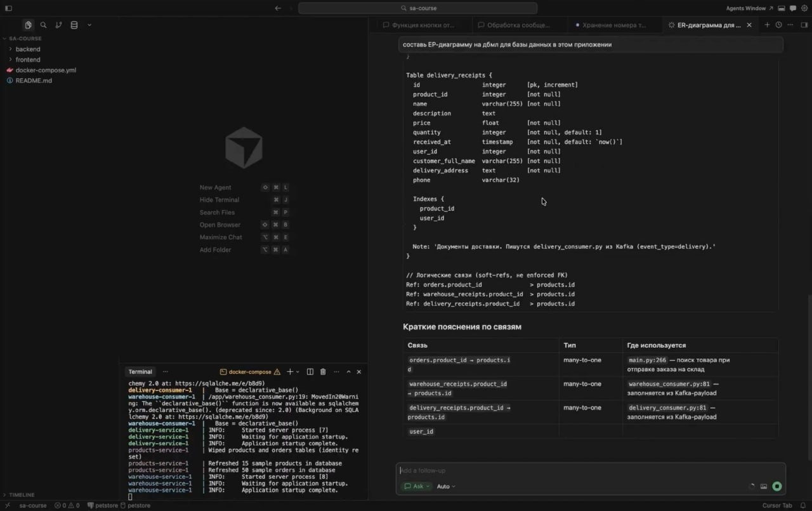Image resolution: width=812 pixels, height=511 pixels.
Task: Open the Ask mode dropdown
Action: [416, 486]
